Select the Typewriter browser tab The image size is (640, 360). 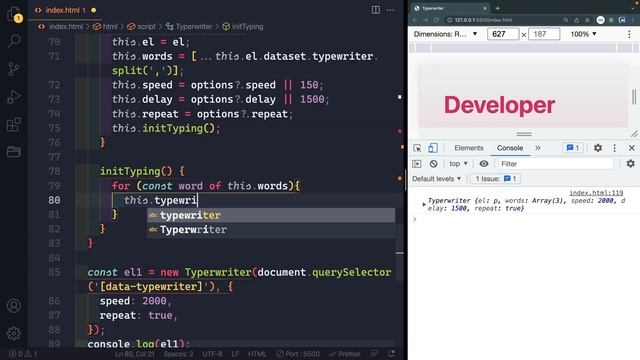(x=450, y=8)
